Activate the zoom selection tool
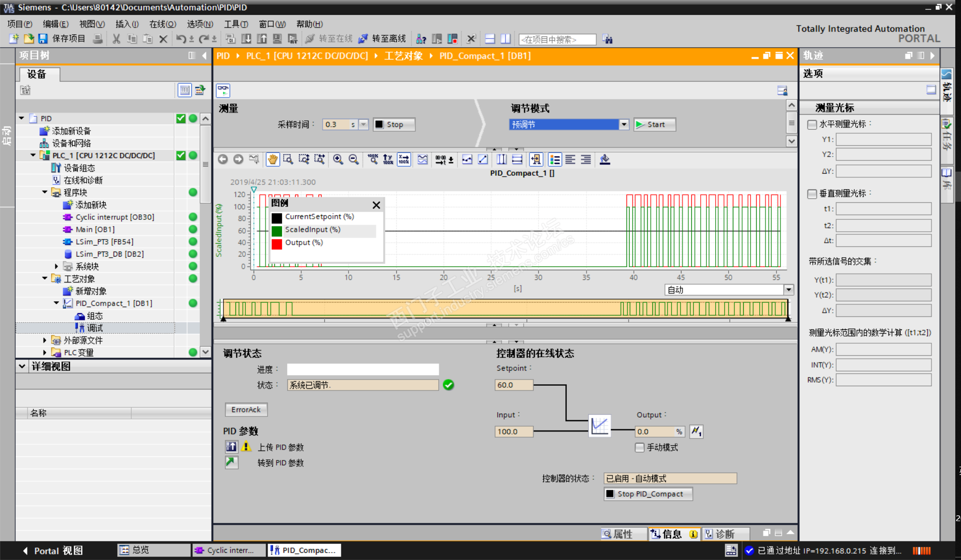The height and width of the screenshot is (560, 961). tap(288, 160)
